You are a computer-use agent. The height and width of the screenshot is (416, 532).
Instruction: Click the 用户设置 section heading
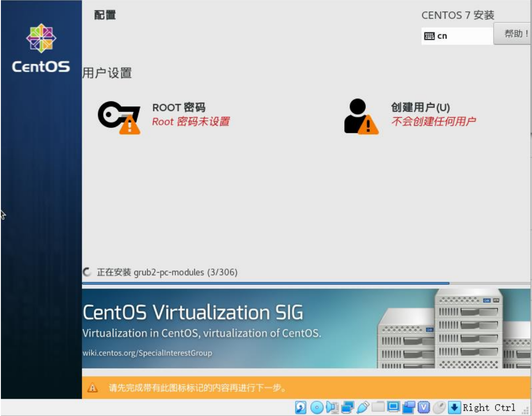pyautogui.click(x=107, y=73)
